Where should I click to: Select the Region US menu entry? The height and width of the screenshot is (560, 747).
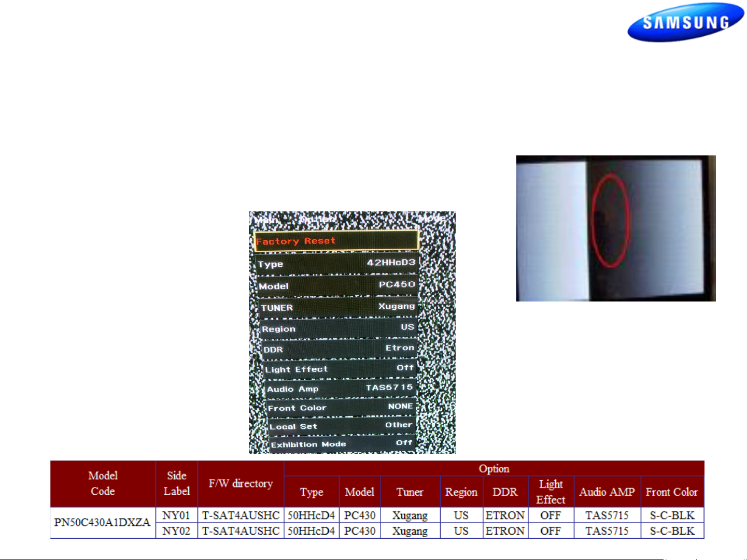(339, 328)
